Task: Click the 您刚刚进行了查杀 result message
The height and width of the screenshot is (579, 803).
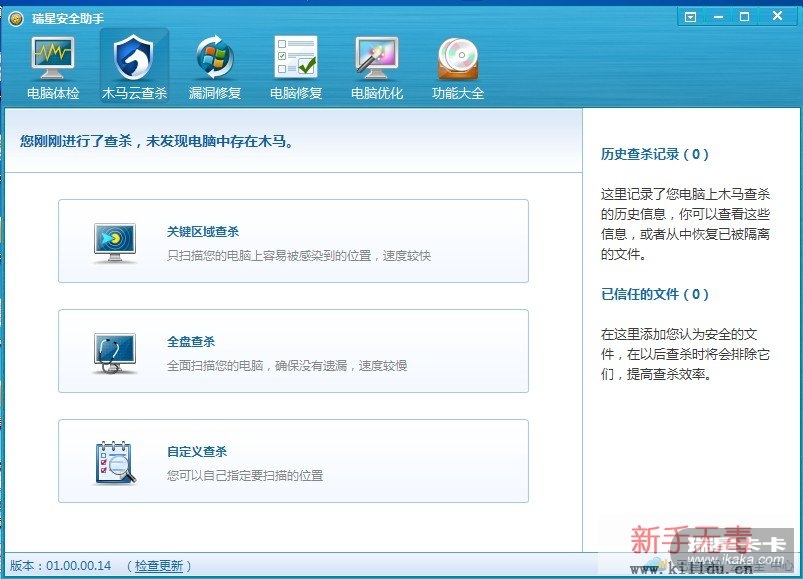Action: [x=157, y=141]
